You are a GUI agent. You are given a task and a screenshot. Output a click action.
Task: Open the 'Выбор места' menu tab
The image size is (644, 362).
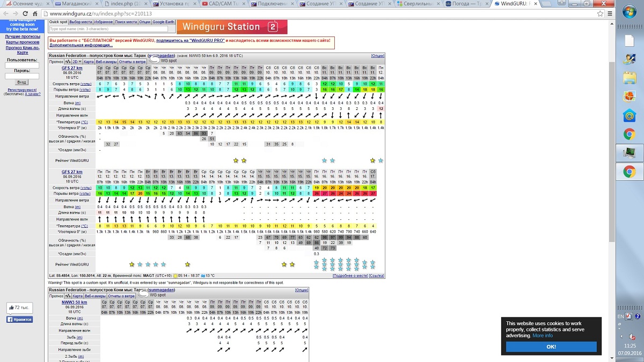click(x=82, y=22)
